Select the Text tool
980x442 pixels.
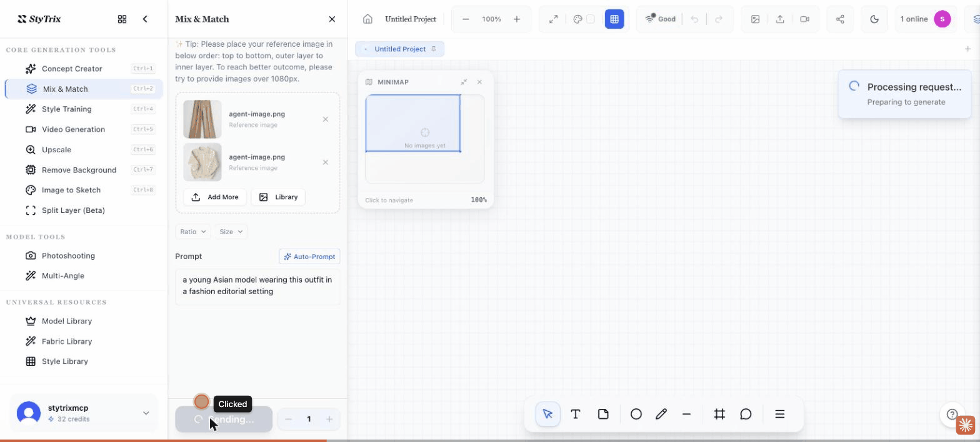click(x=576, y=414)
